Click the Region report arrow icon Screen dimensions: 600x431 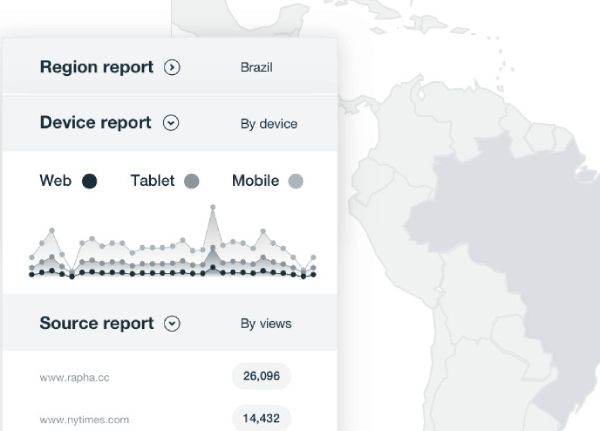172,68
